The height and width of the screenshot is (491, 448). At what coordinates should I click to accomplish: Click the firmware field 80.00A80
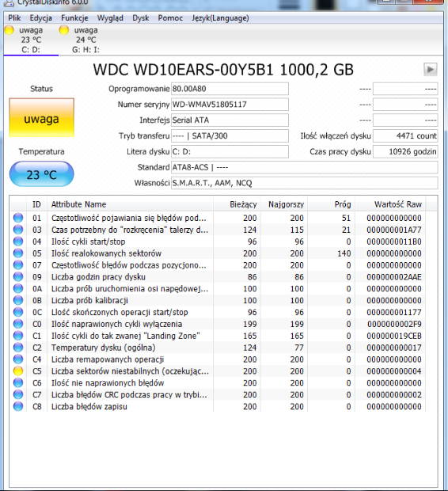click(x=230, y=89)
